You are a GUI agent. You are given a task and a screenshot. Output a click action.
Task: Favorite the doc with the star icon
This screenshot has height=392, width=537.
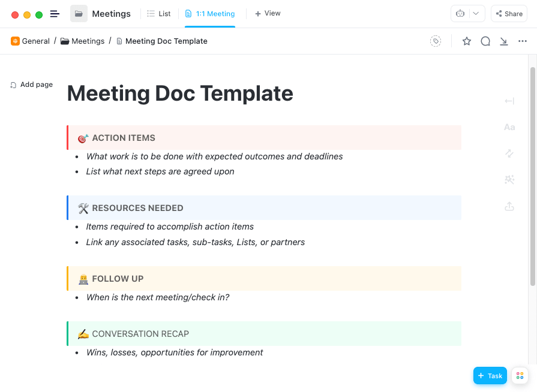(467, 41)
